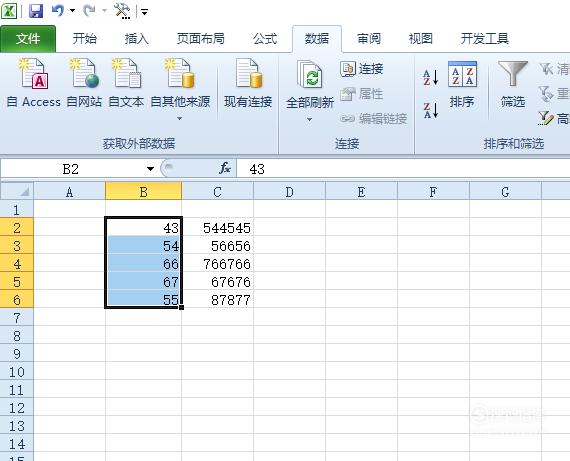Click cell containing 66

pos(144,264)
